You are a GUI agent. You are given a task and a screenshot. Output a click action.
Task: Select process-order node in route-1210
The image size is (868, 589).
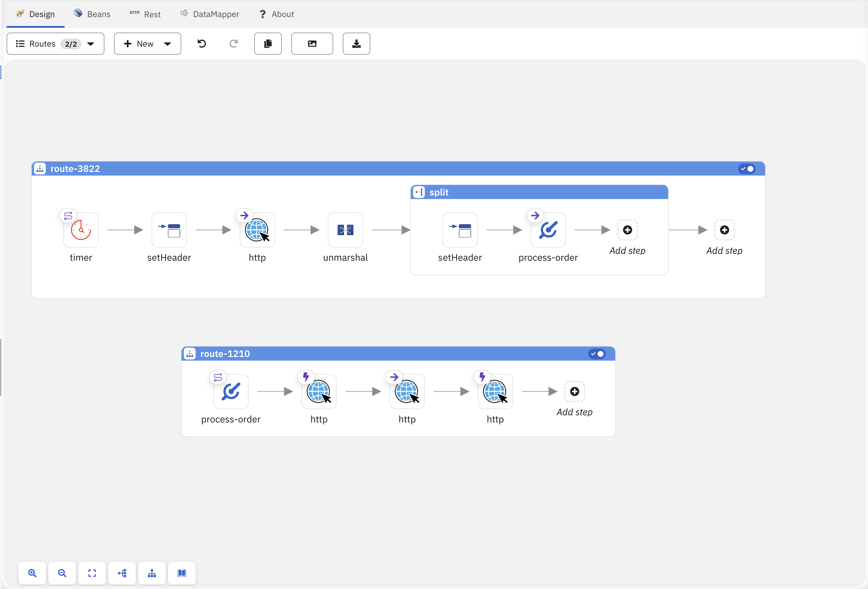pos(231,392)
